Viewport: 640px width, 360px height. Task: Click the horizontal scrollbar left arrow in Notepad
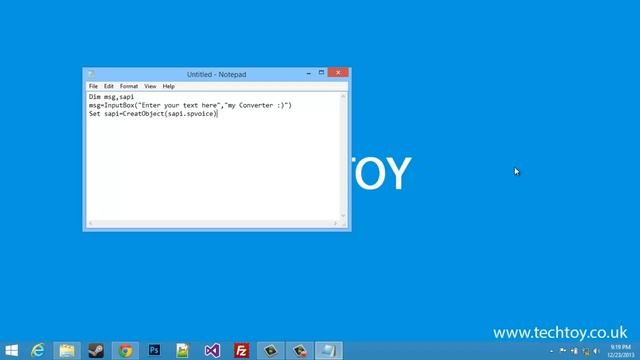click(91, 223)
